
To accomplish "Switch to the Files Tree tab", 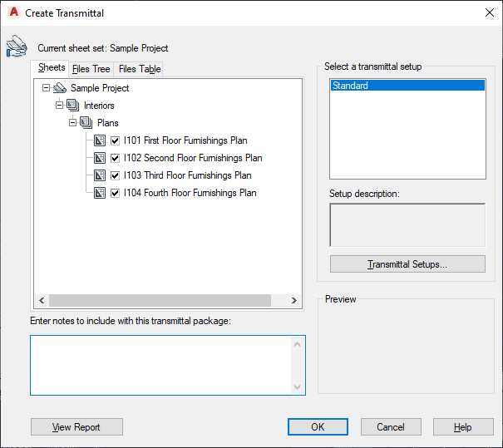I will (x=91, y=69).
